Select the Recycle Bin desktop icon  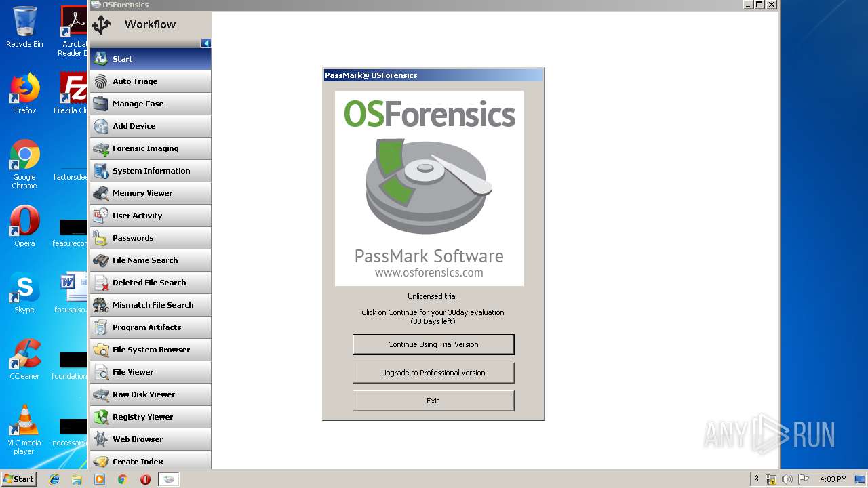[24, 27]
